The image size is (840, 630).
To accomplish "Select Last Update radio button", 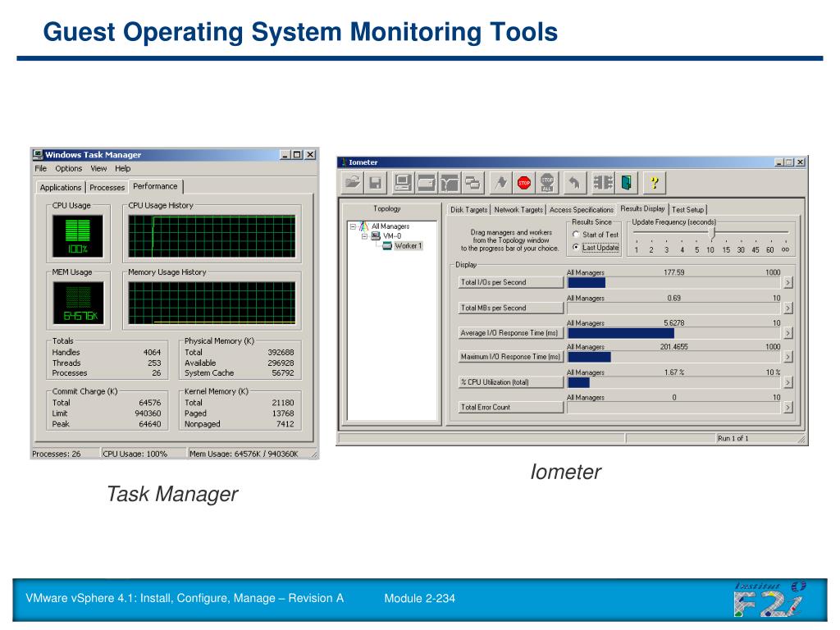I will (x=576, y=247).
